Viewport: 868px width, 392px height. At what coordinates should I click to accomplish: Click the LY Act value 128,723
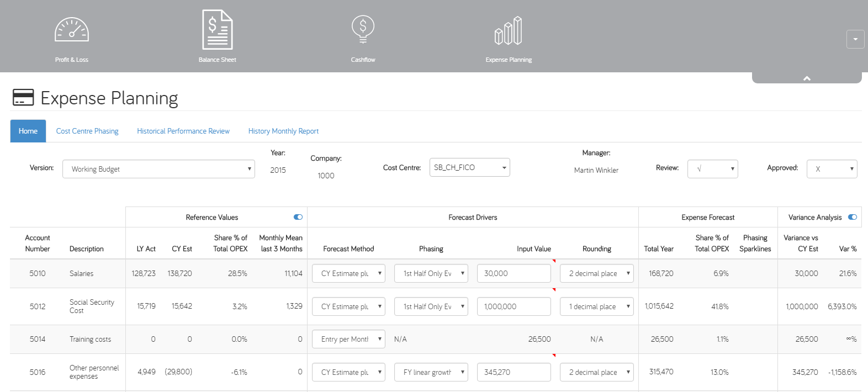(144, 273)
